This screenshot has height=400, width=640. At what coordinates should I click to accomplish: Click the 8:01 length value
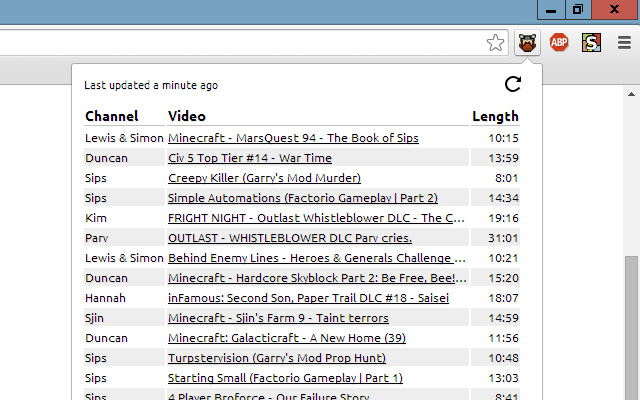[506, 178]
